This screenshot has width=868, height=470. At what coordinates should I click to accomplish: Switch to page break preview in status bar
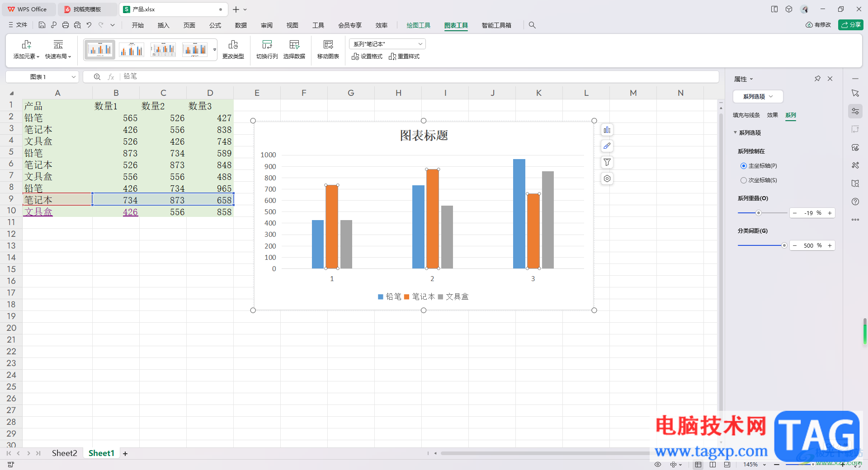tap(712, 465)
